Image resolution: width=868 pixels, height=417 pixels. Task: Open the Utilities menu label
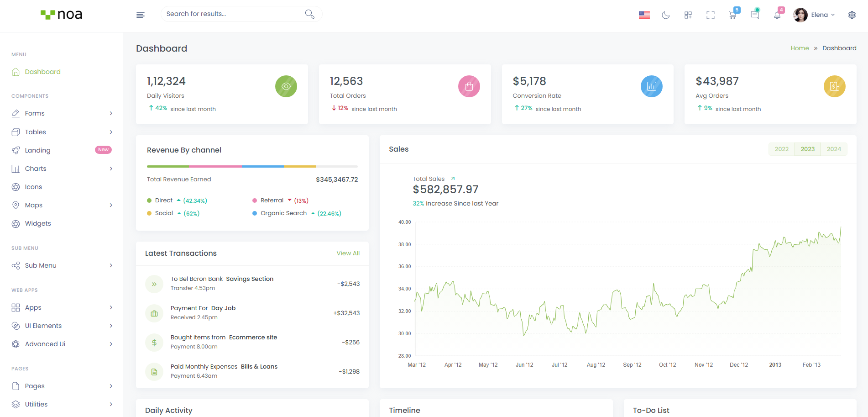pos(36,404)
